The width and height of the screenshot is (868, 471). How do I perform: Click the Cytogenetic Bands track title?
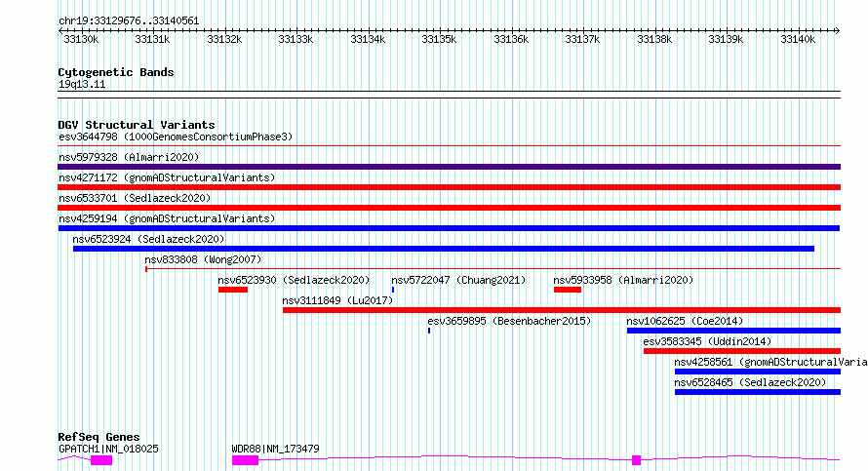point(116,72)
